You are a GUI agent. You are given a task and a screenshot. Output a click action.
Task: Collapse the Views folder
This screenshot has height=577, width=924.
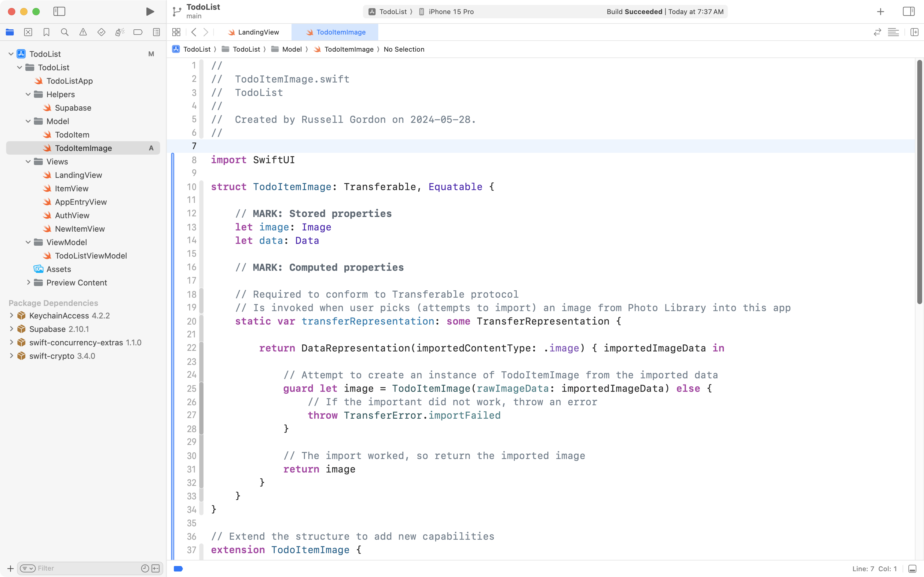28,161
